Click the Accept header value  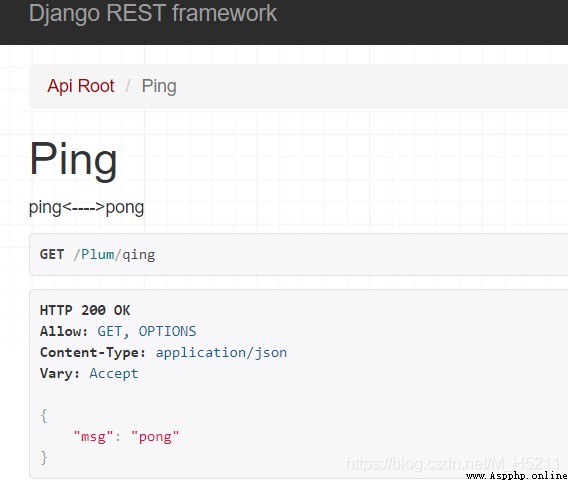(x=114, y=374)
